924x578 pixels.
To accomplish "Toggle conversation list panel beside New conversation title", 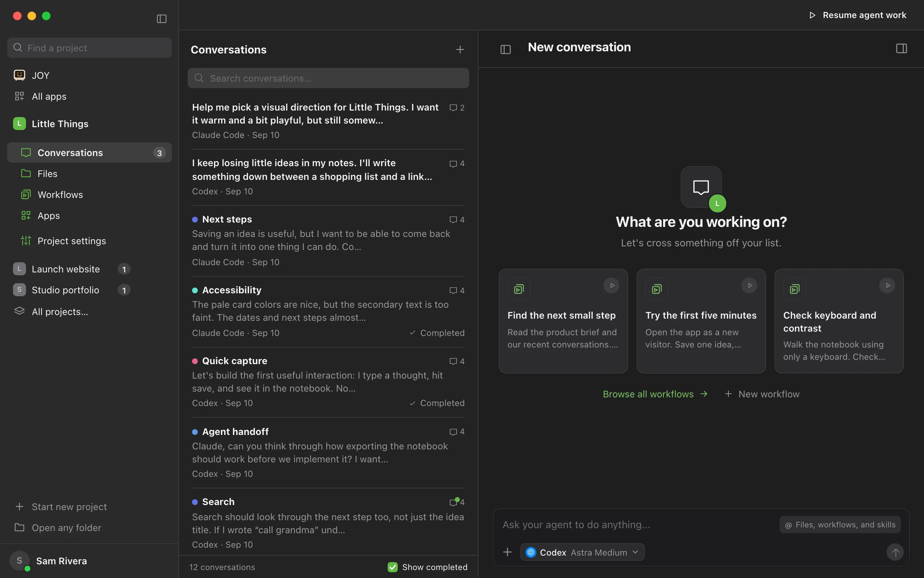I will pos(506,49).
